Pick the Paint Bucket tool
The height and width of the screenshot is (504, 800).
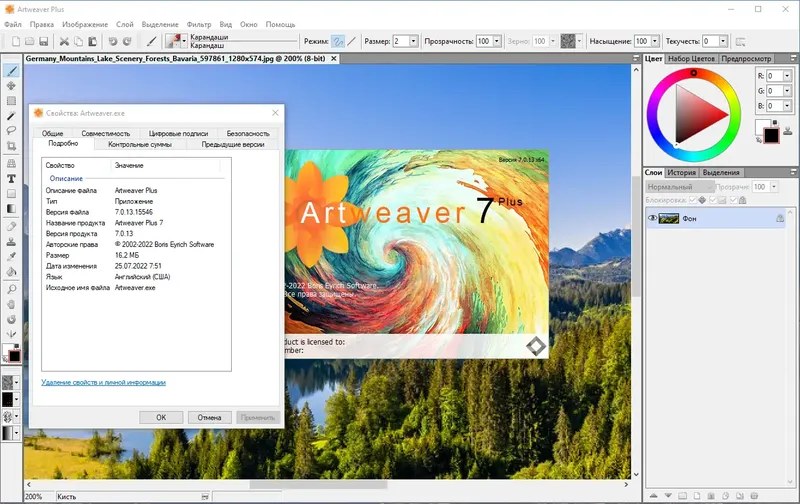(x=11, y=271)
